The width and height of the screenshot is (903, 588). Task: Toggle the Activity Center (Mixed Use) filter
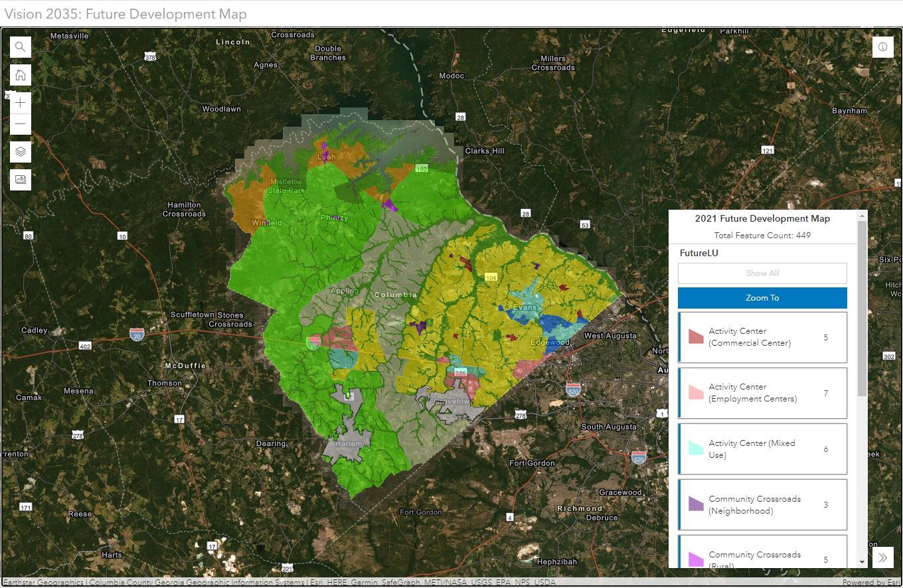762,449
